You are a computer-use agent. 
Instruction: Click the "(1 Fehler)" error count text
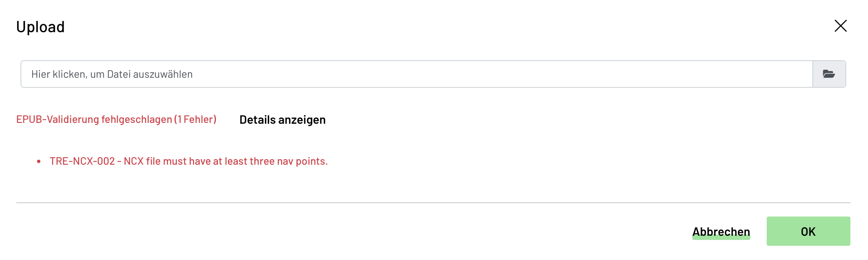coord(195,120)
